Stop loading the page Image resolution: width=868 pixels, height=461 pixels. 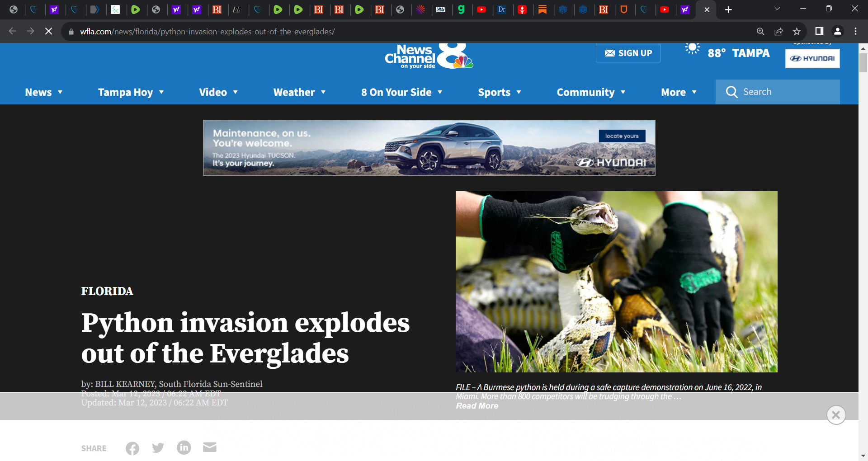pos(48,31)
